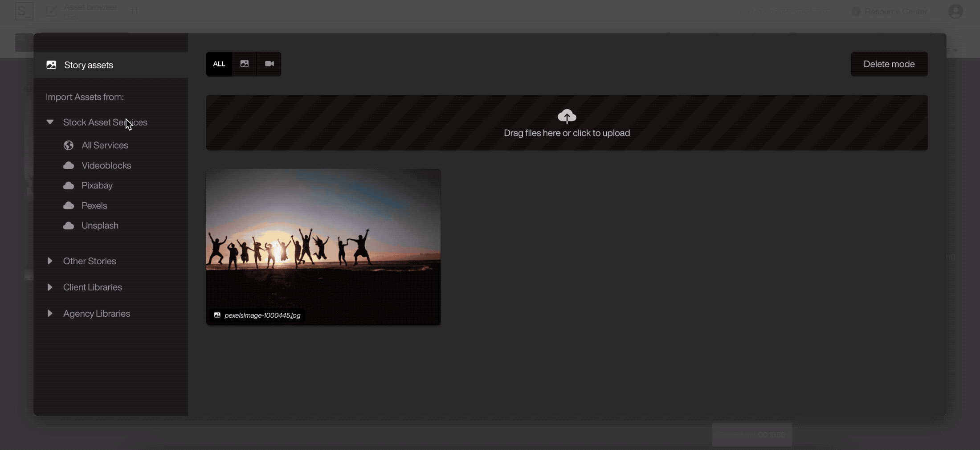Open the Story assets tab
Image resolution: width=980 pixels, height=450 pixels.
tap(89, 65)
